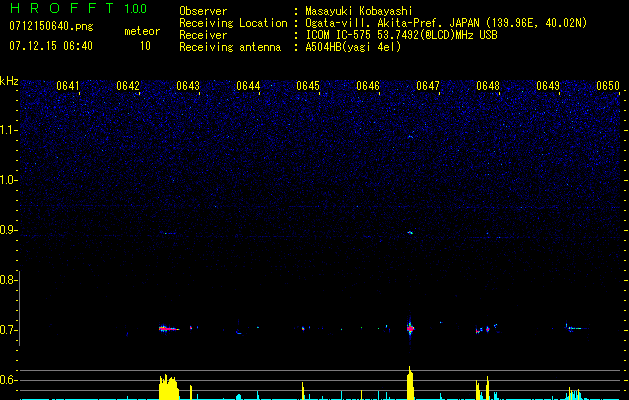Click the 0642 time marker
The width and height of the screenshot is (629, 400).
click(x=128, y=86)
